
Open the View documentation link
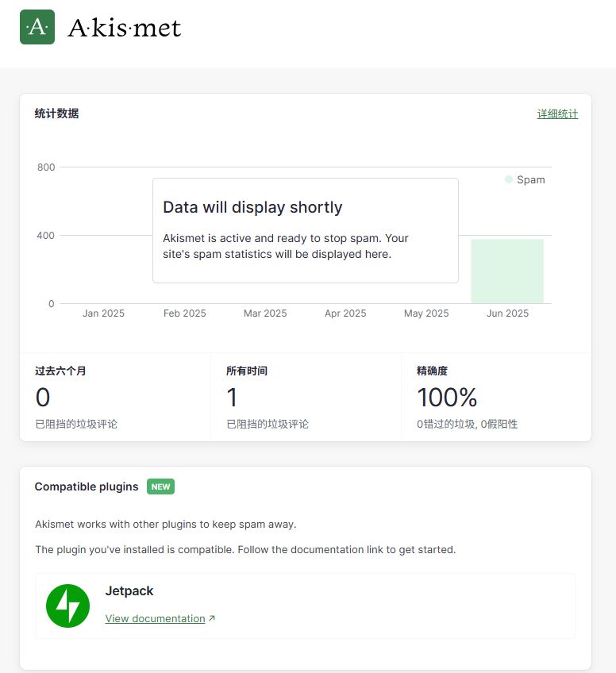click(x=155, y=619)
